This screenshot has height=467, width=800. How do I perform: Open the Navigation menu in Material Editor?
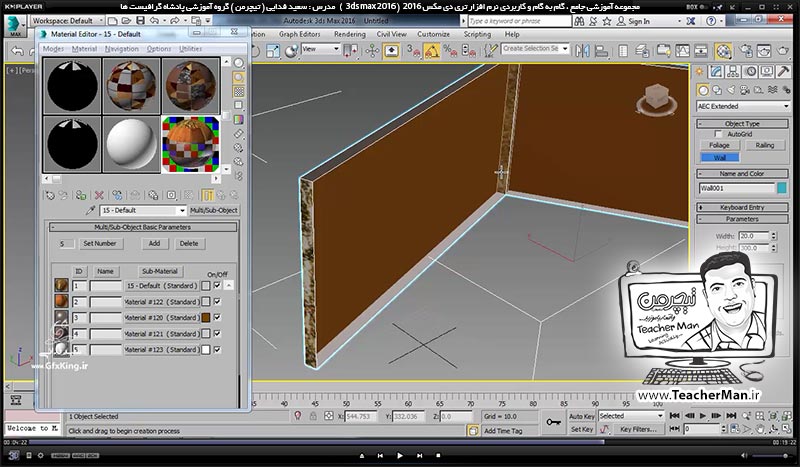click(x=121, y=49)
